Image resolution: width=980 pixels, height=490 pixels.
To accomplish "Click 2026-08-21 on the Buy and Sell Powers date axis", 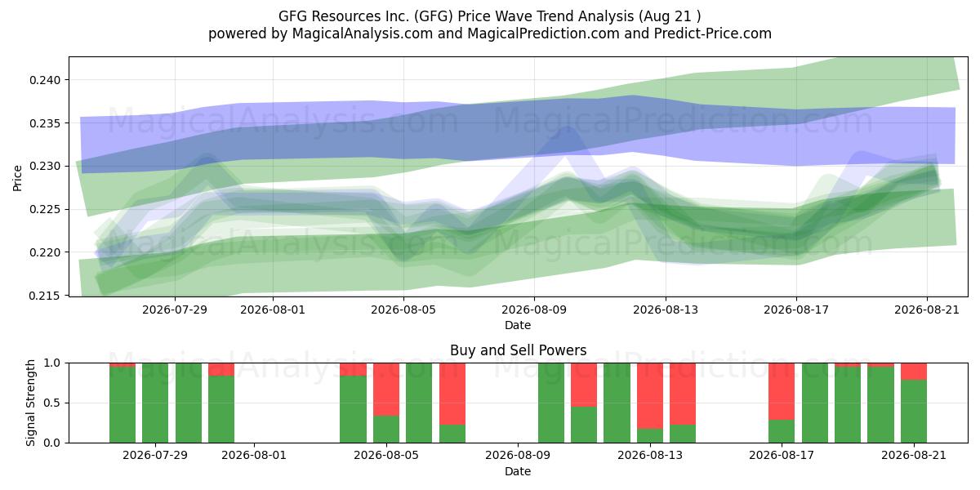I will 914,456.
